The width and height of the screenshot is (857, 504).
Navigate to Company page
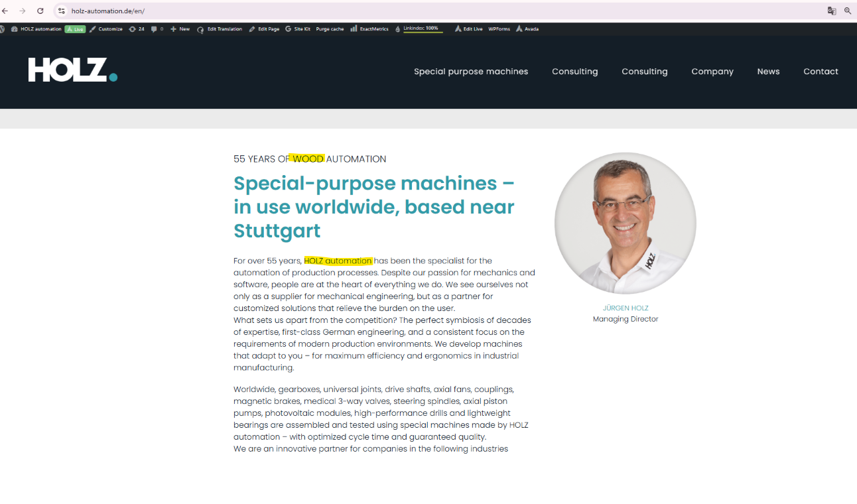[x=712, y=72]
